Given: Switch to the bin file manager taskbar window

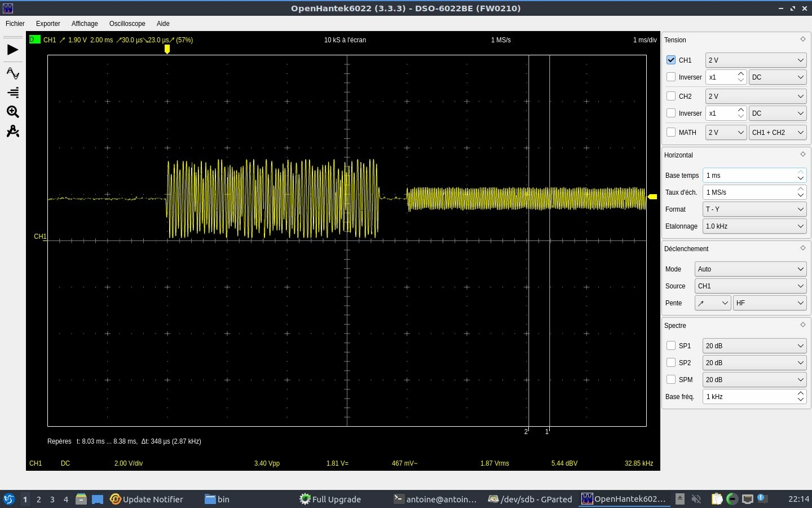Looking at the screenshot, I should coord(217,499).
